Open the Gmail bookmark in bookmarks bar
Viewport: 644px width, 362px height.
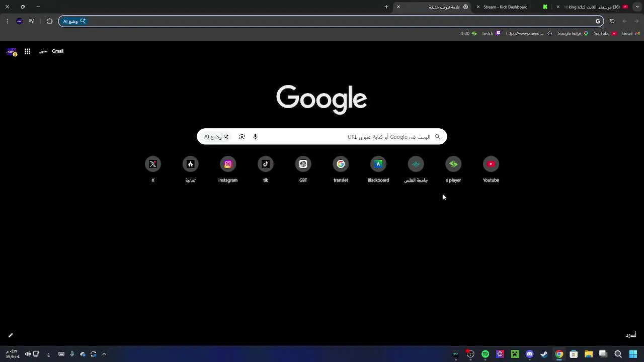coord(630,34)
